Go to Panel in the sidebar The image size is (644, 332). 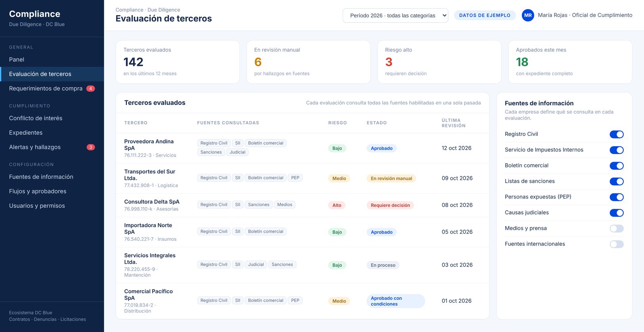[x=52, y=60]
